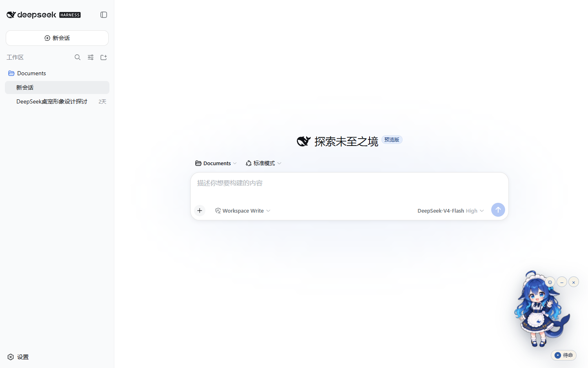Viewport: 588px width, 368px height.
Task: Close the desktop pet widget
Action: (574, 282)
